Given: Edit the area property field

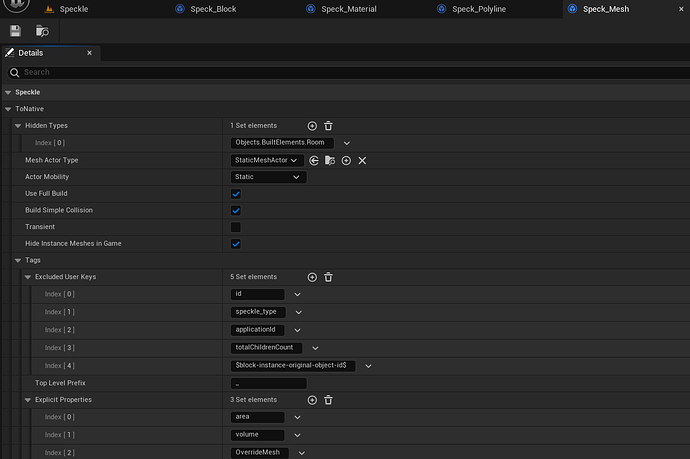Looking at the screenshot, I should (257, 417).
